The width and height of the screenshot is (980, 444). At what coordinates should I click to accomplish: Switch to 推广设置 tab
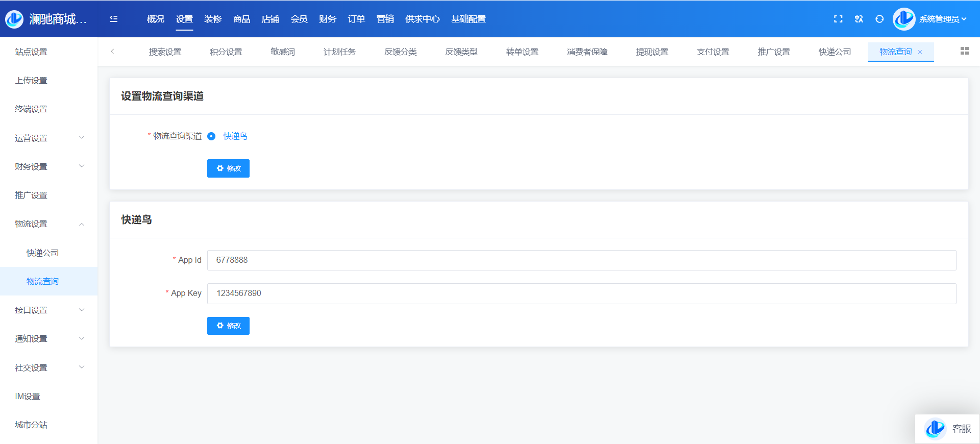tap(774, 52)
